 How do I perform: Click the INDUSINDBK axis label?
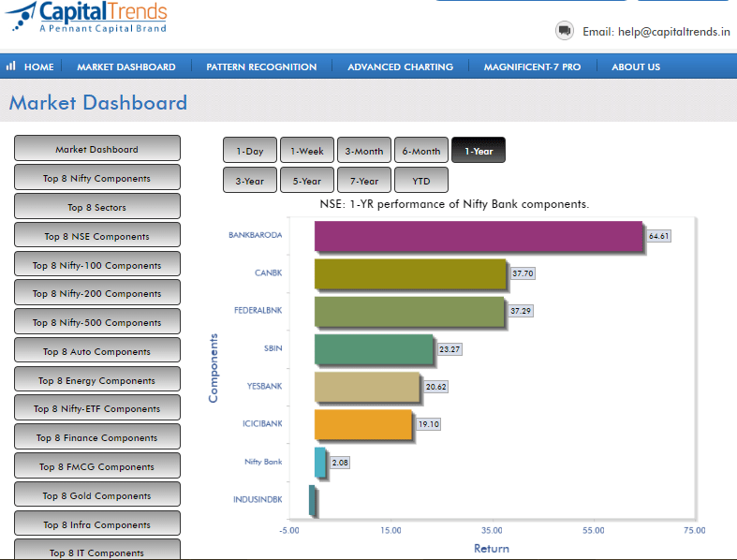258,499
